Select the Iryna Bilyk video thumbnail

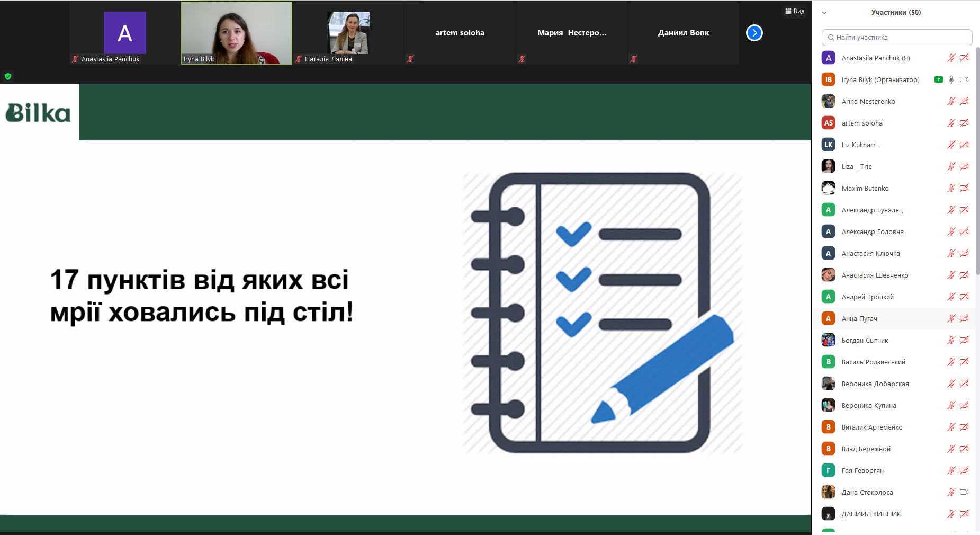tap(237, 33)
